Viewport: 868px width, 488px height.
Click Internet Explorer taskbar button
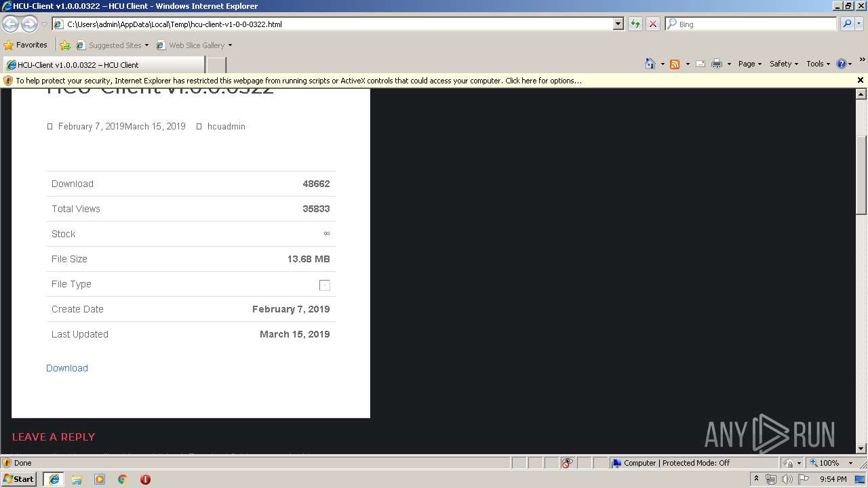pos(54,479)
